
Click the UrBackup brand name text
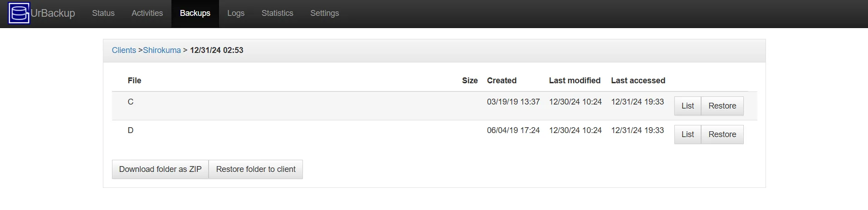pos(53,13)
